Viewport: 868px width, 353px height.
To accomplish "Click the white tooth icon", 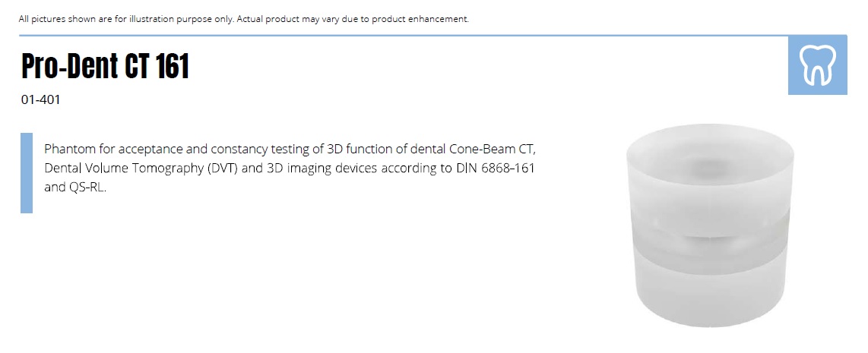I will tap(818, 65).
